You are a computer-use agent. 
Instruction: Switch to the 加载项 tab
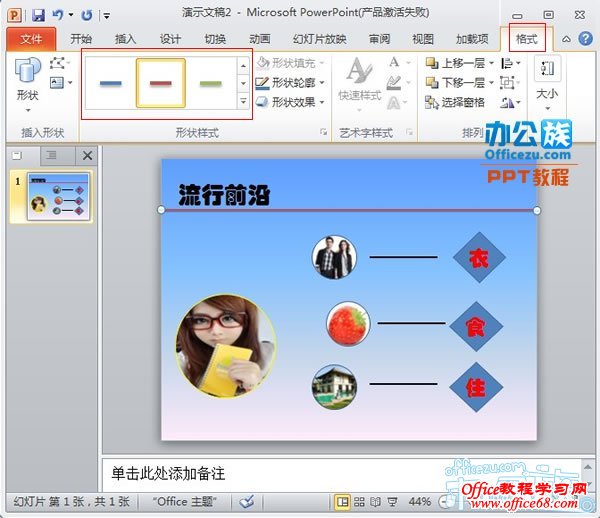coord(472,39)
